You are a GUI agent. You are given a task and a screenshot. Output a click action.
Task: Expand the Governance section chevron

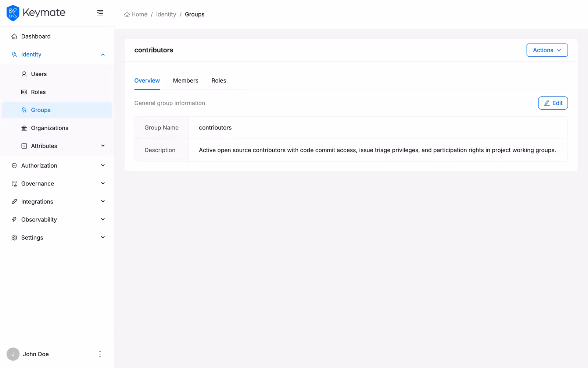pyautogui.click(x=103, y=184)
